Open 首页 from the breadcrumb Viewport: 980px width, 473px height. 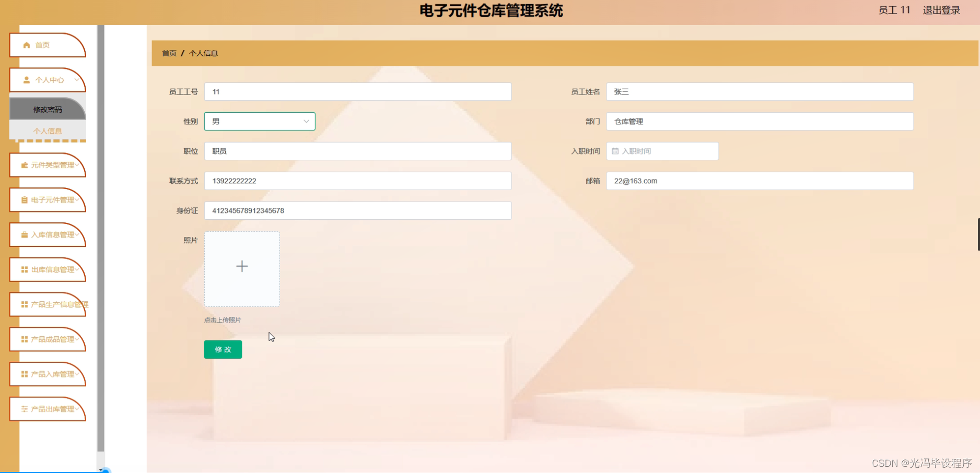[x=168, y=53]
